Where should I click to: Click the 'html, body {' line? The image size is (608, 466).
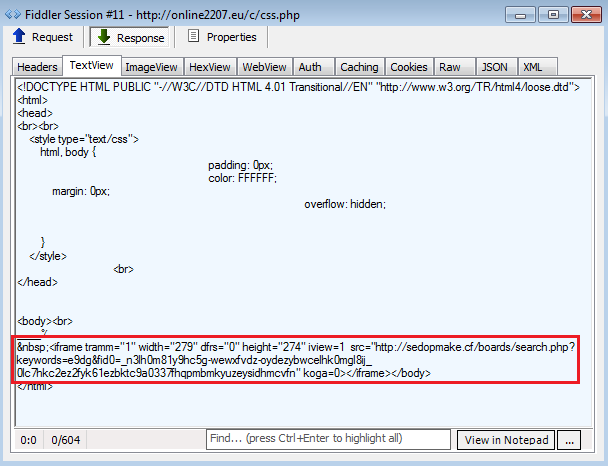click(x=68, y=152)
